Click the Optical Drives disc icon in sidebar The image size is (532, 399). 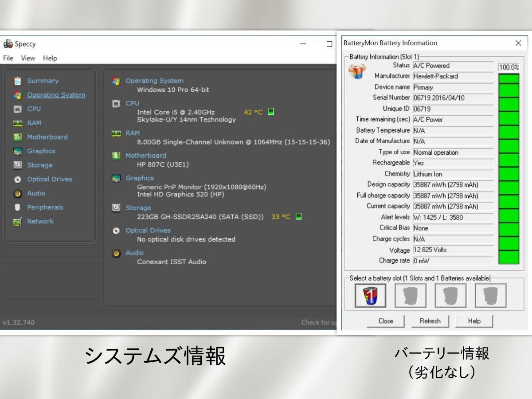18,179
